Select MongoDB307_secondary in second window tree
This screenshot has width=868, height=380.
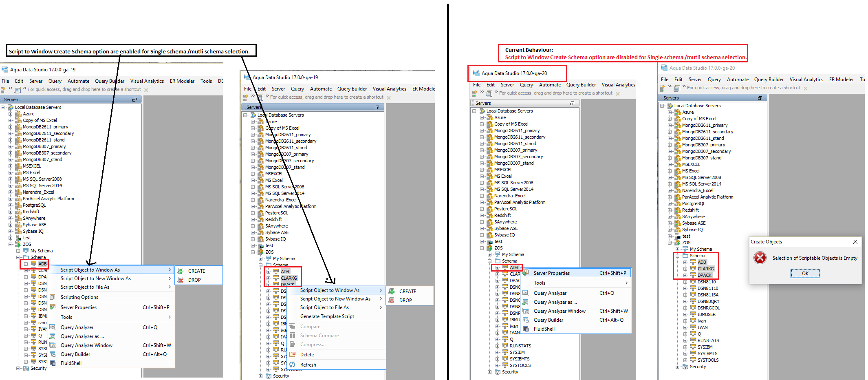(289, 161)
